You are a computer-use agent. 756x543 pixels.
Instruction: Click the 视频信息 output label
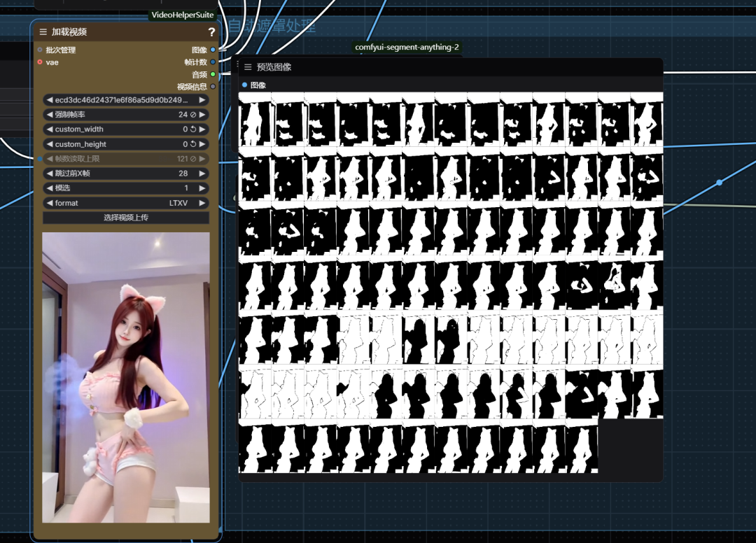[x=192, y=87]
